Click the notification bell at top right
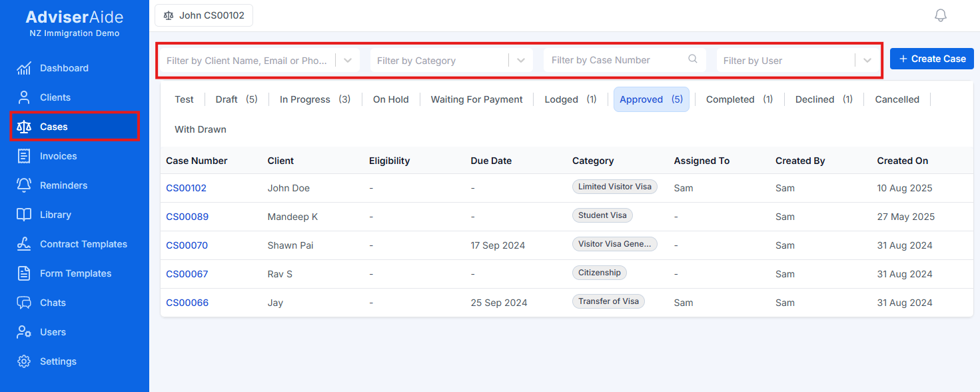This screenshot has width=980, height=392. click(940, 15)
